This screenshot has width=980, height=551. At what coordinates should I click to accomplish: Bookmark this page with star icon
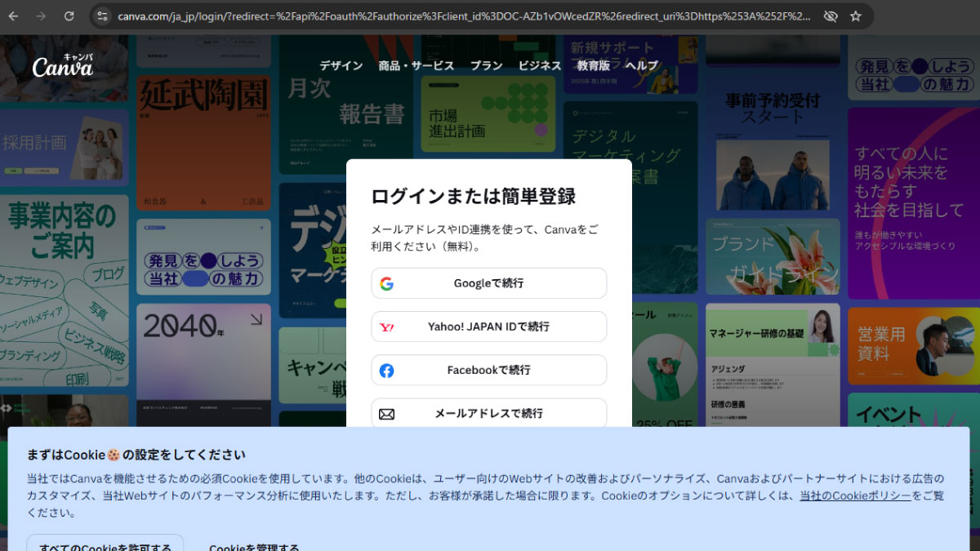pos(856,16)
